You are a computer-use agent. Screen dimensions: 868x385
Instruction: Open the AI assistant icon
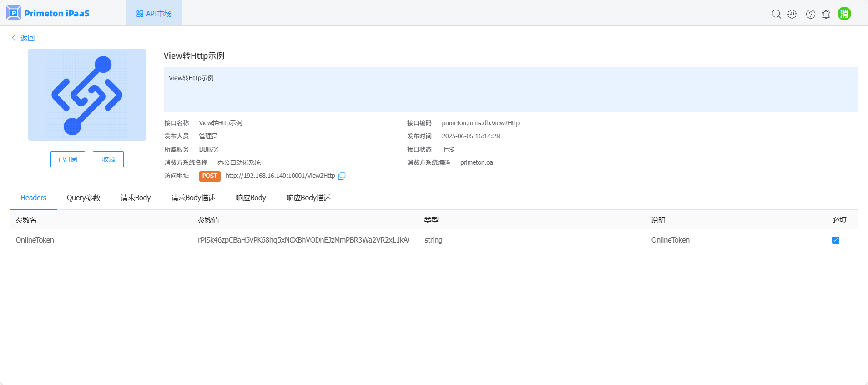coord(792,14)
